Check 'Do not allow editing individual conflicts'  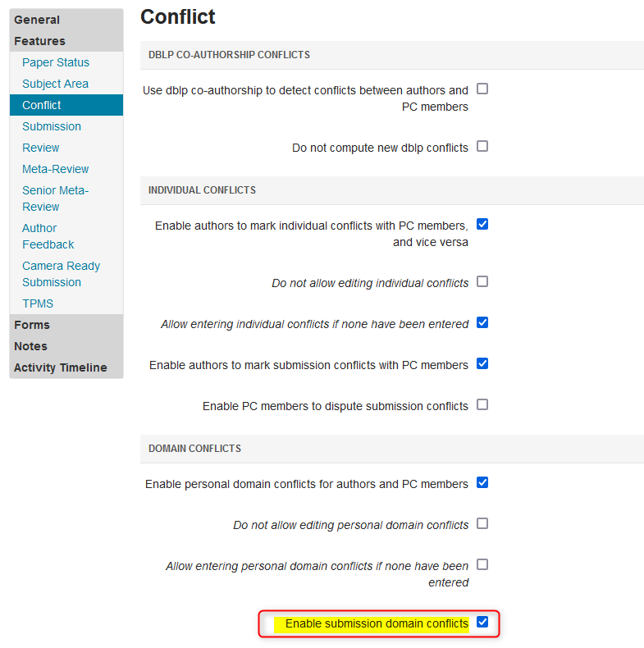click(x=482, y=281)
